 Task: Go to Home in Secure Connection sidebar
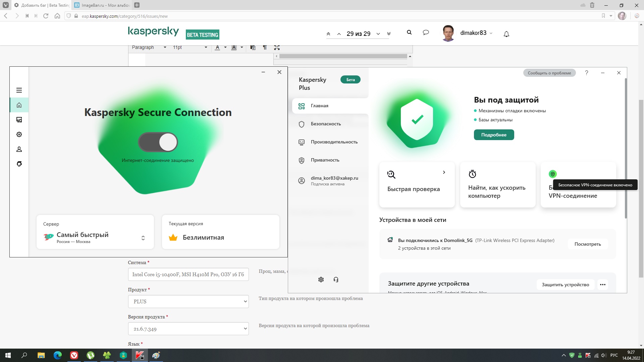(x=19, y=105)
